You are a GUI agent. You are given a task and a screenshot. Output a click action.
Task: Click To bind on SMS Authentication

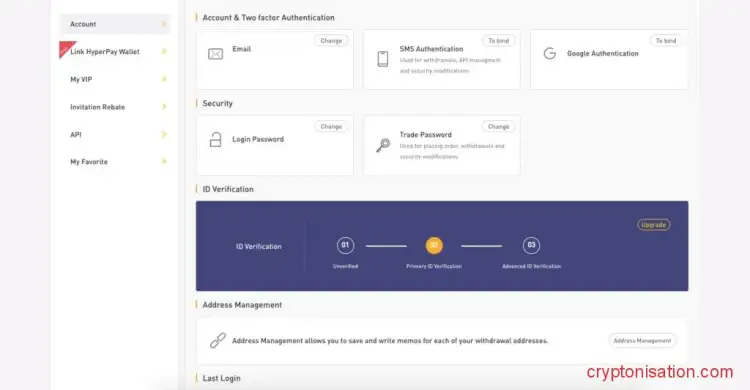498,41
